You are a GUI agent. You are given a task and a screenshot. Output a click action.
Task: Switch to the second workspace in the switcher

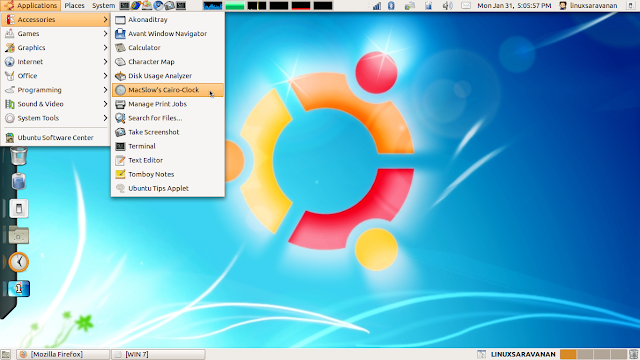585,354
